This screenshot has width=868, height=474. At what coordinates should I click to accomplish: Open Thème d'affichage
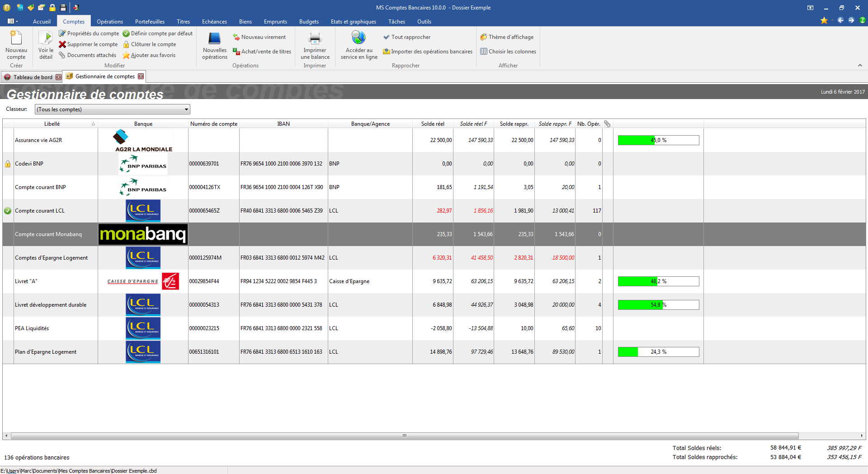click(507, 37)
